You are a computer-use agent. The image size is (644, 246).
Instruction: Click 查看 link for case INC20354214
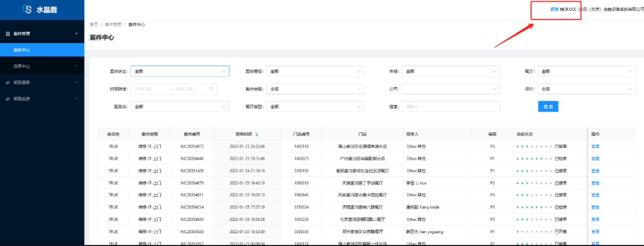tap(595, 207)
